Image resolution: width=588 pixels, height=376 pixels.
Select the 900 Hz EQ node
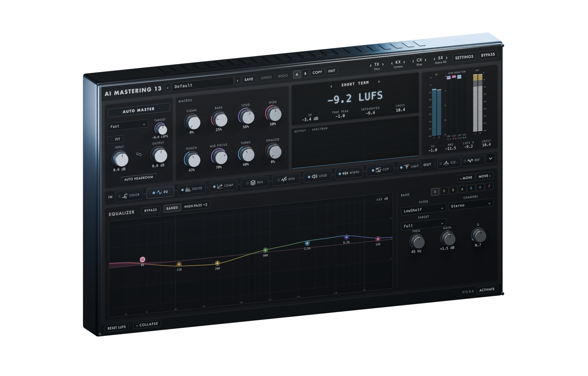(265, 250)
